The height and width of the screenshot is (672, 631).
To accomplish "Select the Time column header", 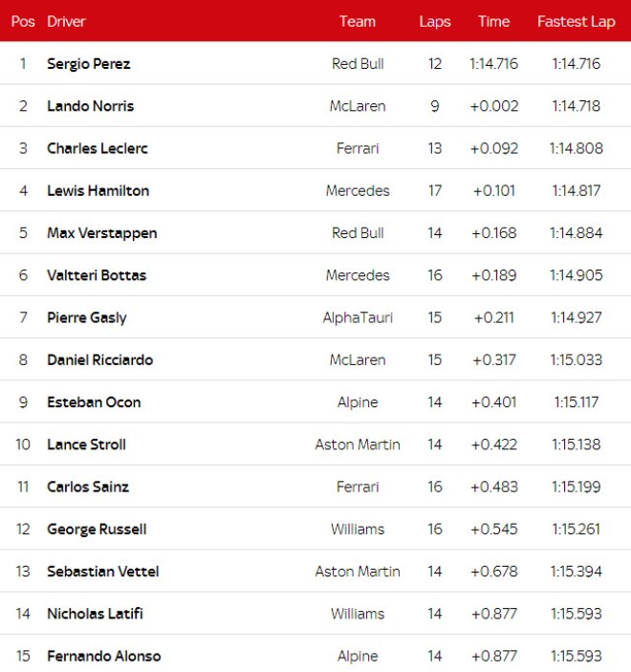I will tap(493, 21).
